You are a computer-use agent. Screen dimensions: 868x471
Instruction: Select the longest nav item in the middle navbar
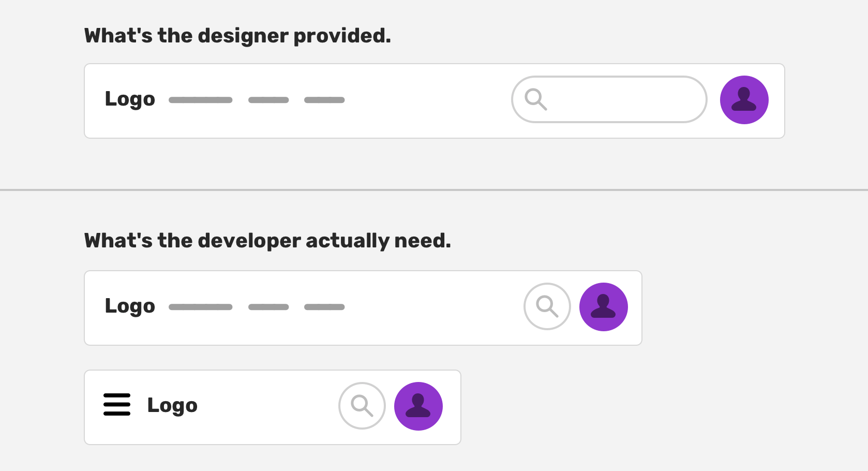tap(200, 307)
